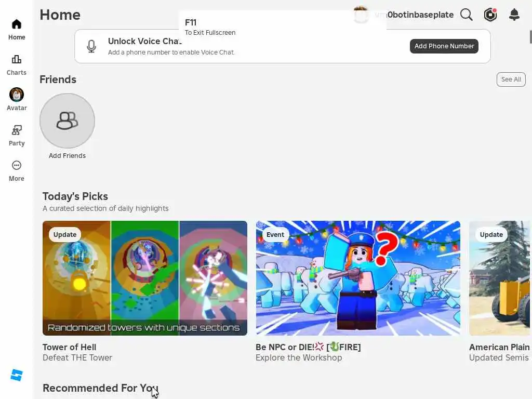Click the microphone voice chat icon
Screen dimensions: 532x399
(91, 46)
